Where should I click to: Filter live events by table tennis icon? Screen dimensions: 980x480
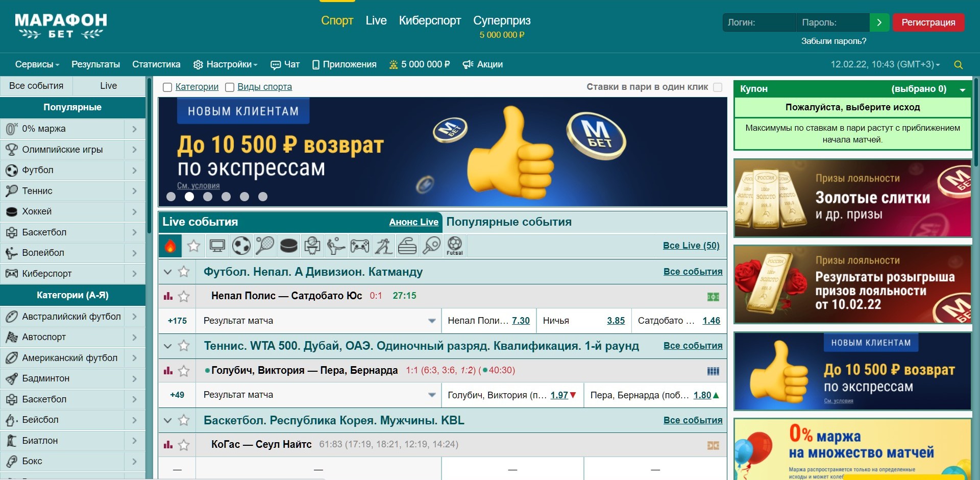[431, 246]
